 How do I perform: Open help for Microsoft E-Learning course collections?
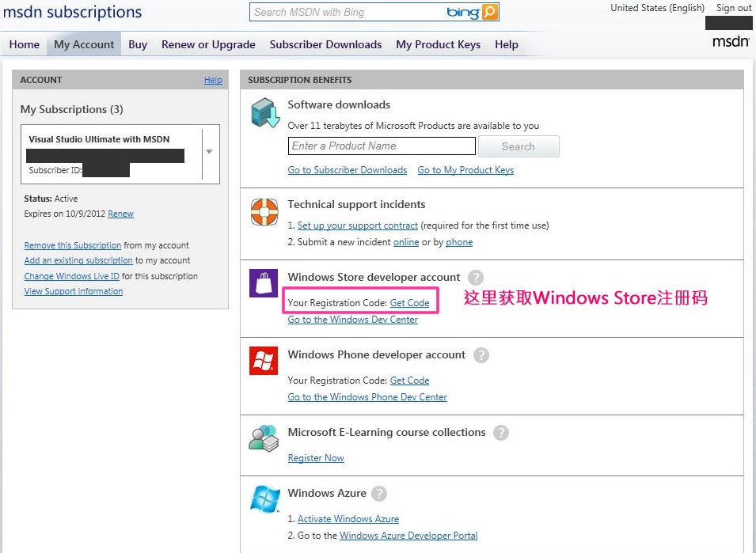(x=501, y=433)
